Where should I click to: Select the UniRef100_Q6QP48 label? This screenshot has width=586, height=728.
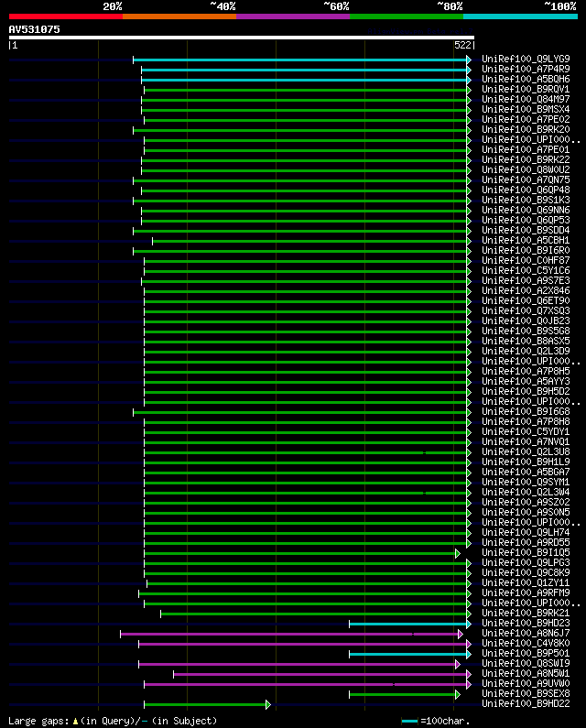pos(526,190)
